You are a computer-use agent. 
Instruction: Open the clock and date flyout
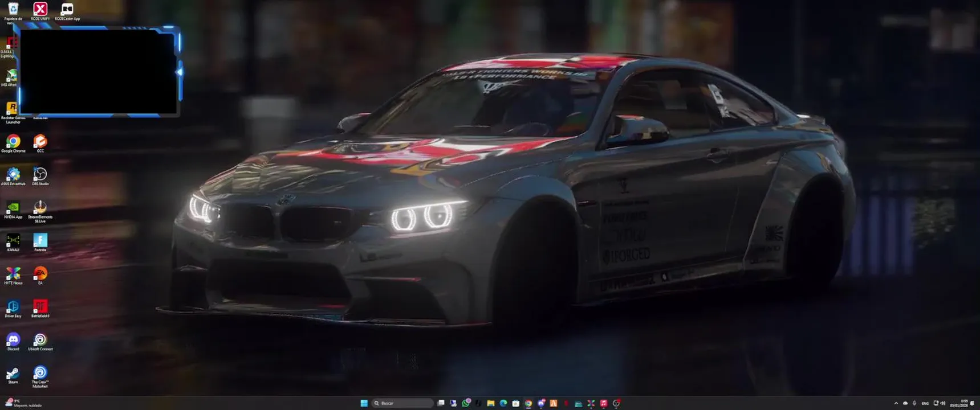point(959,403)
